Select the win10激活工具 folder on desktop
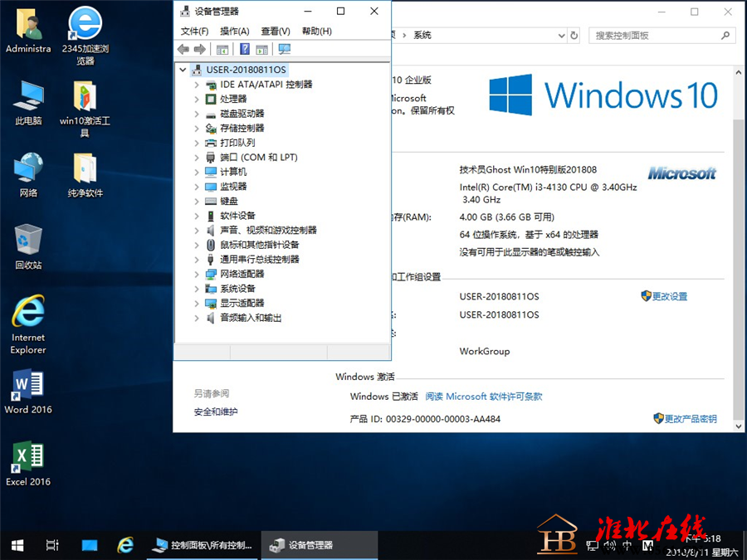747x560 pixels. coord(85,109)
